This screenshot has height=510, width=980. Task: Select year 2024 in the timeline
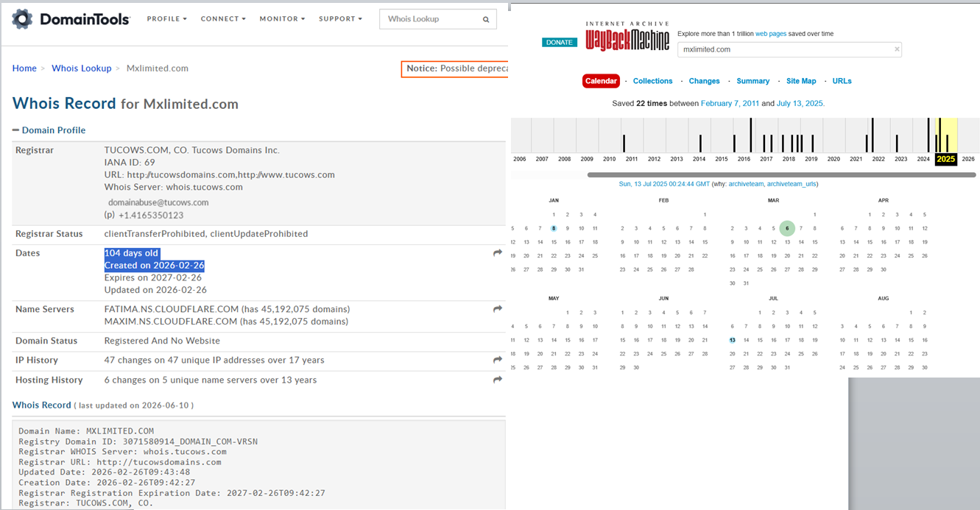[x=923, y=159]
